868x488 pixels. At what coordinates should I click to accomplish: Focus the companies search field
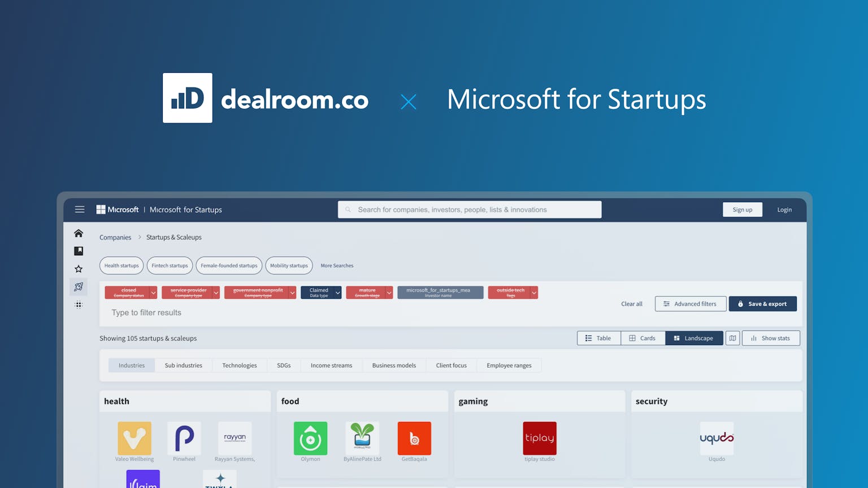click(470, 210)
